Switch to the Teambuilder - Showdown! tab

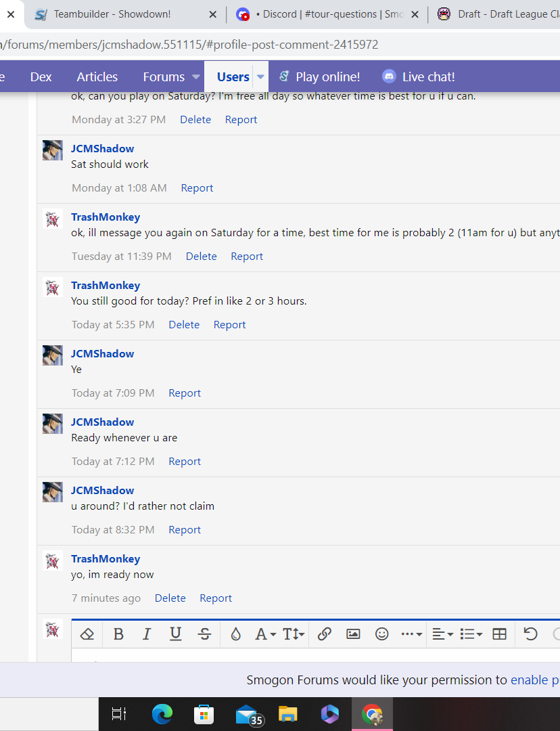pyautogui.click(x=112, y=14)
